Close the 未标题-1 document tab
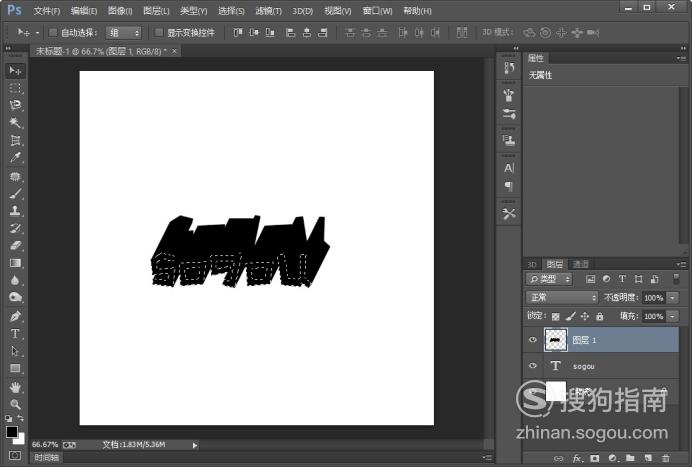Image resolution: width=692 pixels, height=467 pixels. point(174,51)
